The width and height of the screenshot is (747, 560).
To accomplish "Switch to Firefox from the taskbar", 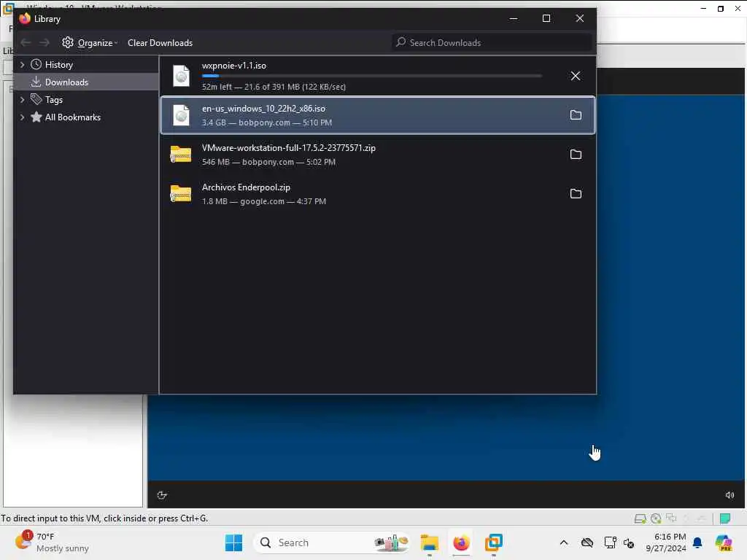I will tap(461, 542).
